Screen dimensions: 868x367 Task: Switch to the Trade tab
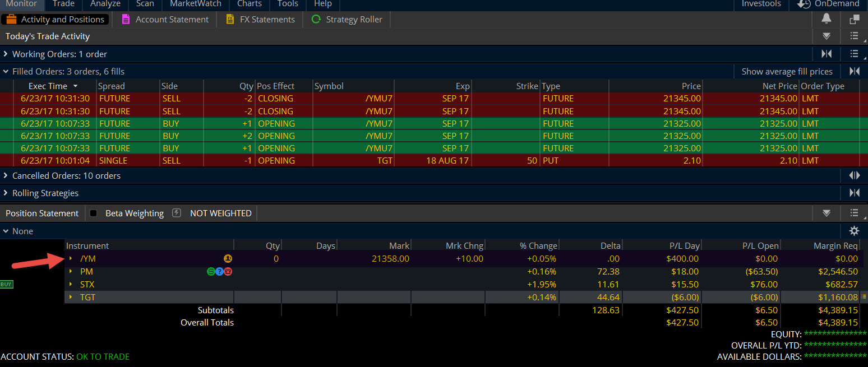coord(63,4)
